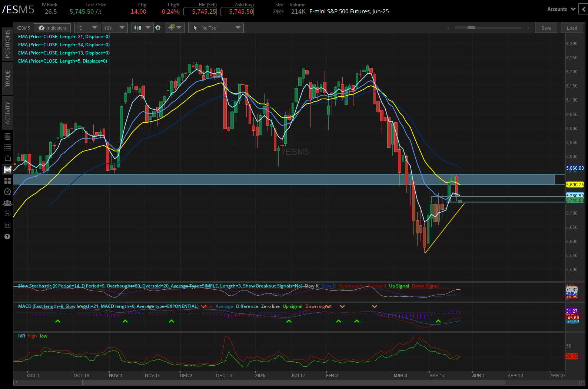Expand the Accounts dropdown
The height and width of the screenshot is (389, 588).
[561, 9]
